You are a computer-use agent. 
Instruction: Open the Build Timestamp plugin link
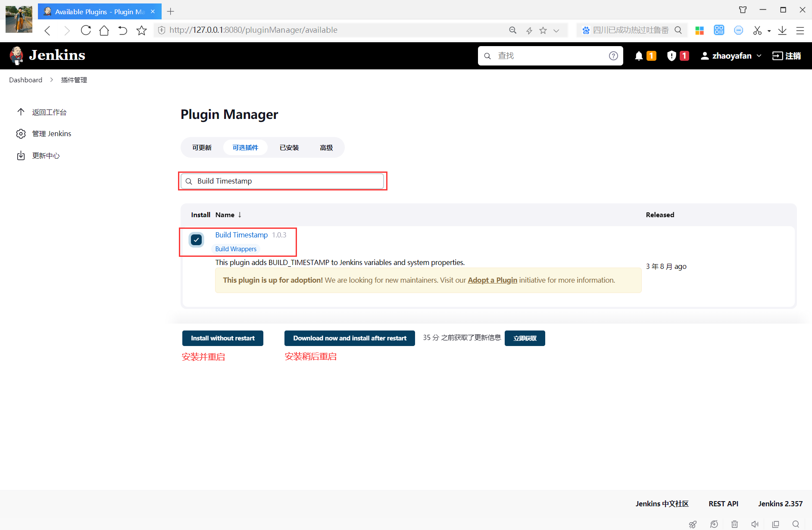click(241, 235)
